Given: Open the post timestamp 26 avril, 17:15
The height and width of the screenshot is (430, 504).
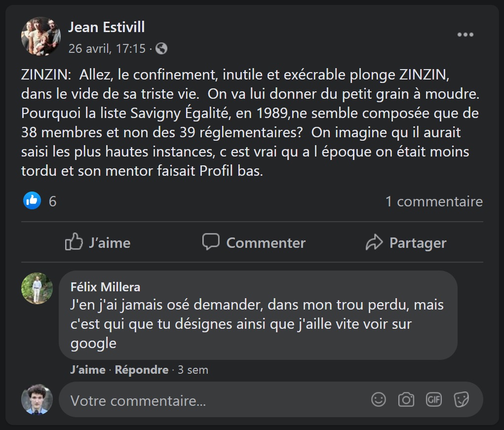Looking at the screenshot, I should (x=107, y=48).
